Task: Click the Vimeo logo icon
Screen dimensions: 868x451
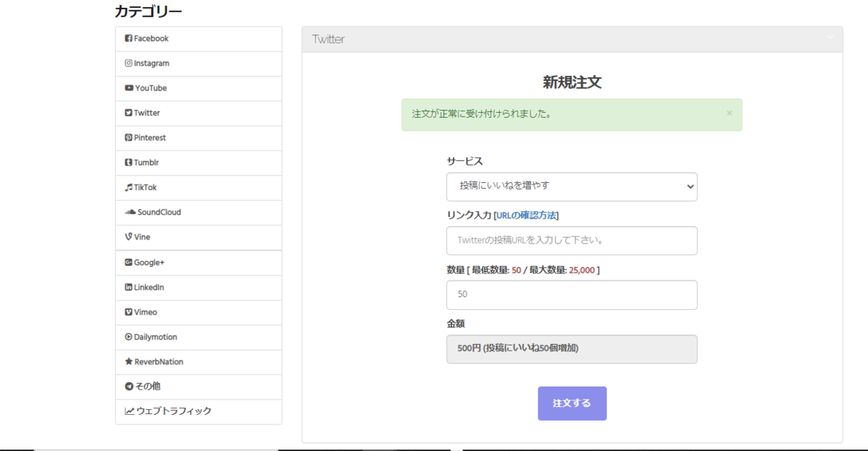Action: [129, 312]
